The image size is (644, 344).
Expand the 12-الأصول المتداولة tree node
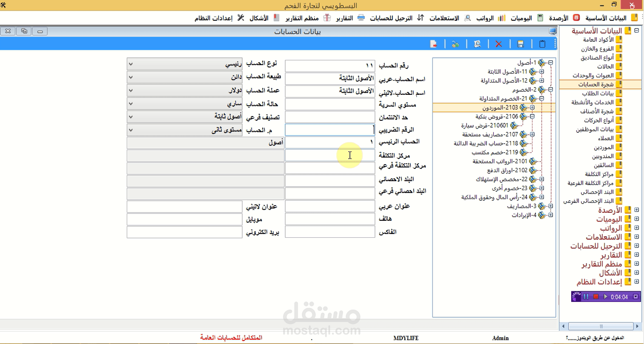(x=541, y=80)
